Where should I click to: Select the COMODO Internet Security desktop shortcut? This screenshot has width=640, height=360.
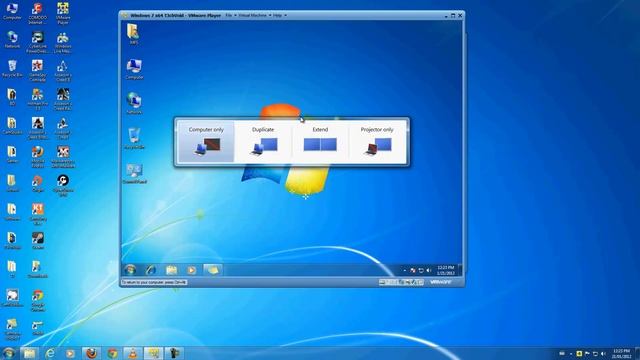[38, 13]
